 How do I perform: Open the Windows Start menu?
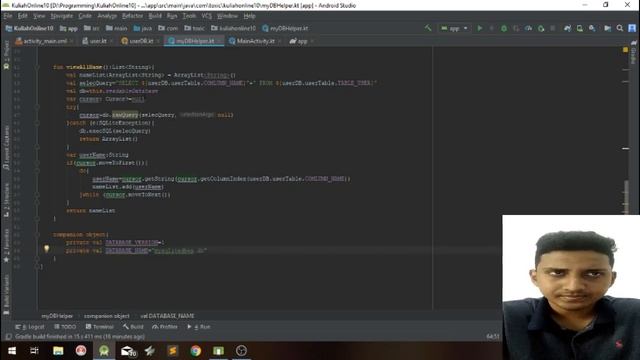pos(12,351)
